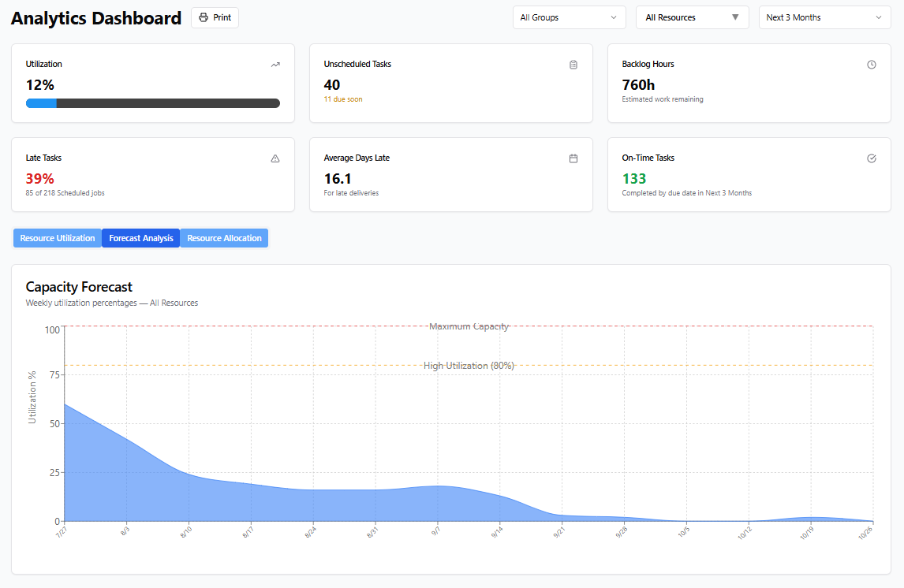Click the 'Weekly utilization percentages — All Resources' subtitle

(x=112, y=303)
